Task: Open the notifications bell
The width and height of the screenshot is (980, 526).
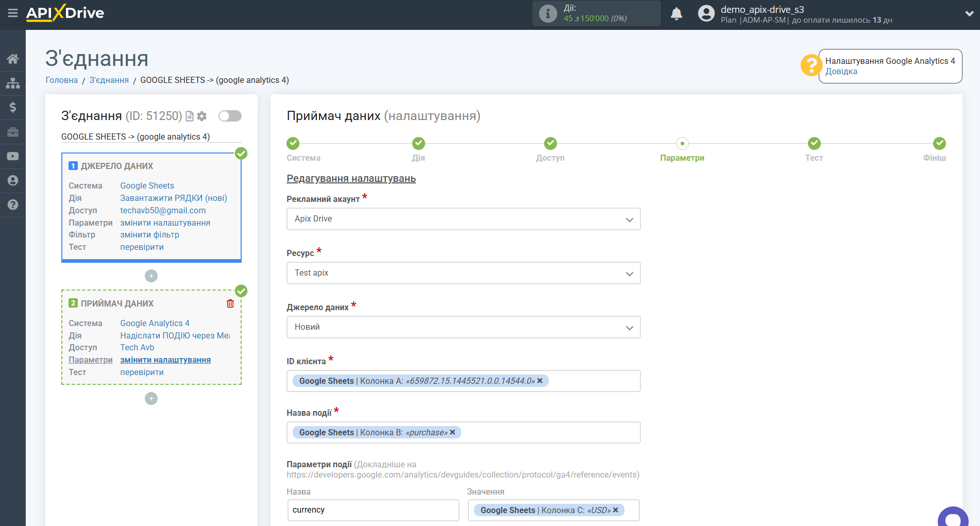Action: tap(677, 13)
